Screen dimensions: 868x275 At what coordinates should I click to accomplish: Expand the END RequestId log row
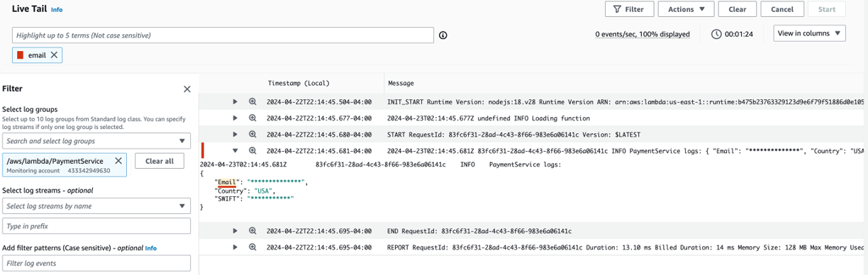tap(235, 231)
